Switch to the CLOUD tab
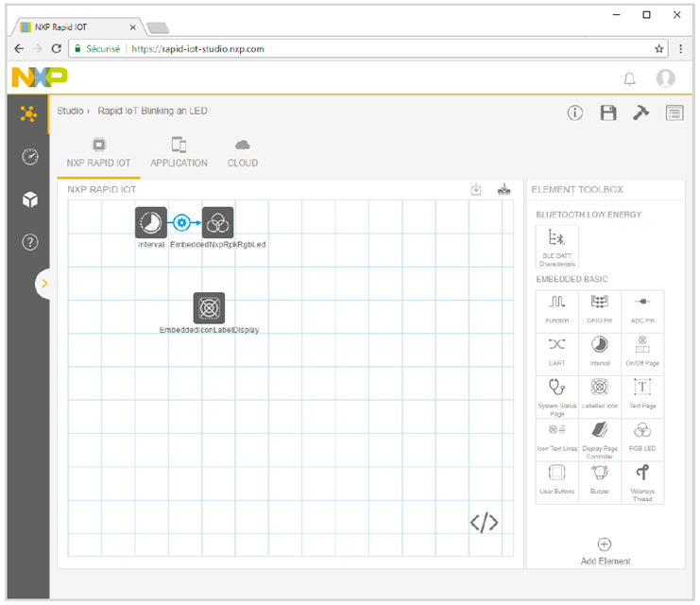 pyautogui.click(x=243, y=152)
